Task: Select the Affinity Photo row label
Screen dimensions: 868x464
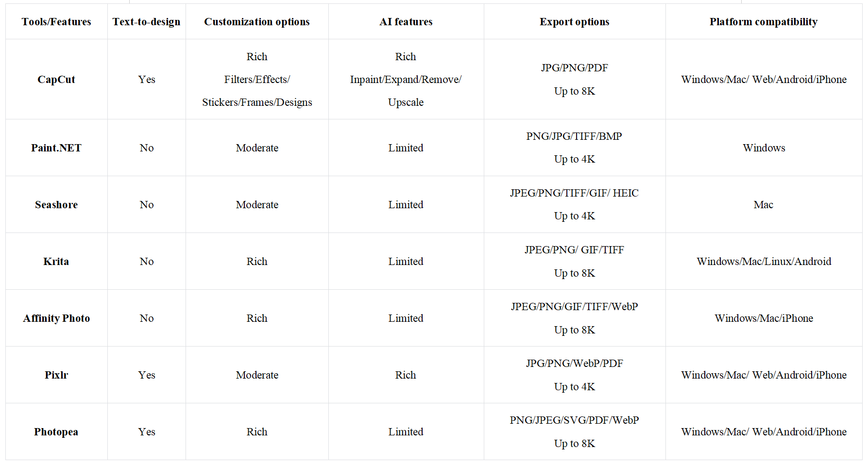Action: [x=56, y=318]
